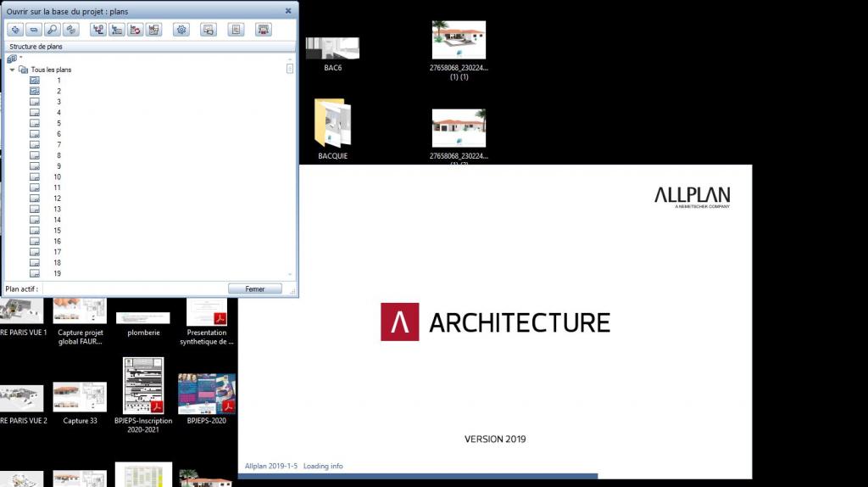Click the red plotter toolbar icon

pos(264,30)
